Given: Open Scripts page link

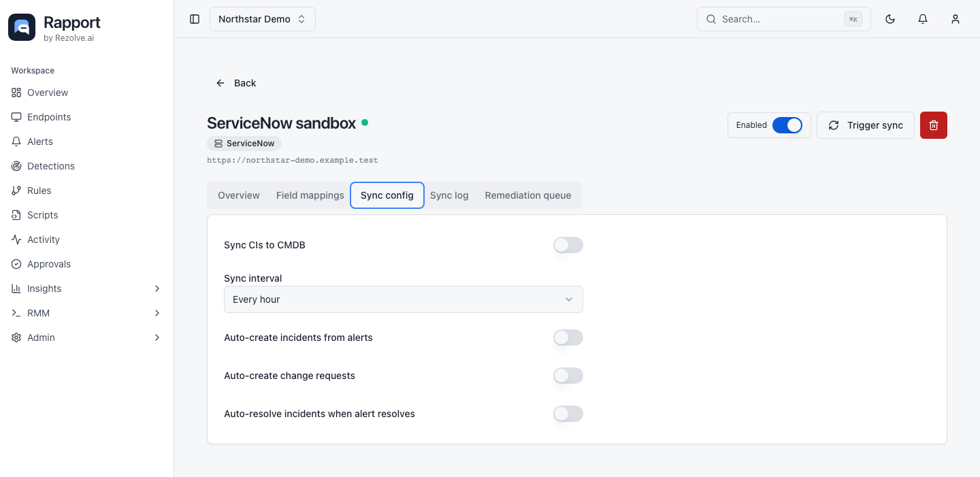Looking at the screenshot, I should [x=87, y=215].
